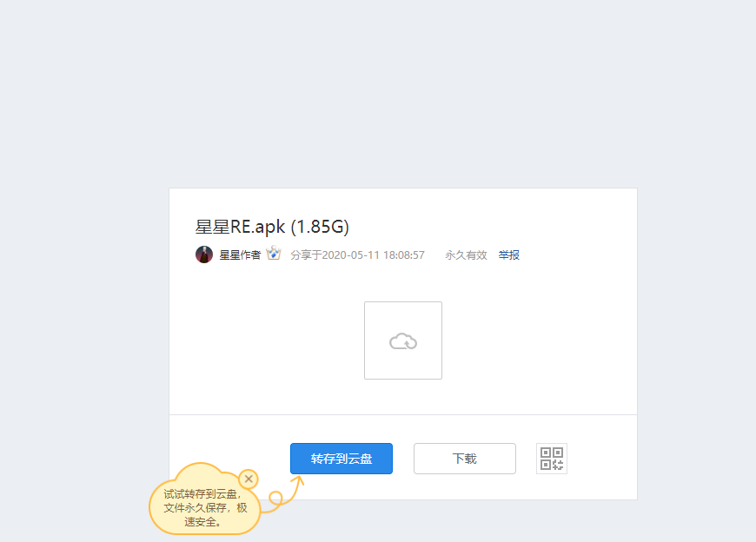Image resolution: width=756 pixels, height=542 pixels.
Task: Click the VIP crown badge beside 星星作者
Action: tap(274, 253)
